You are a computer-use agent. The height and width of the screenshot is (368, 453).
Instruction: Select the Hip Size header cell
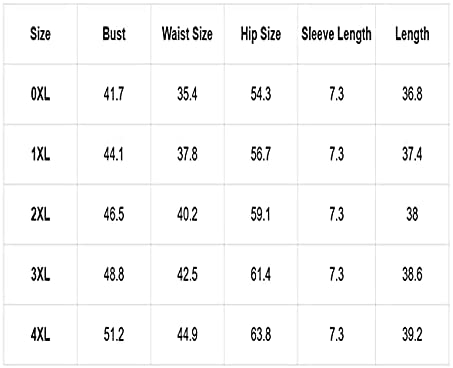click(x=261, y=34)
